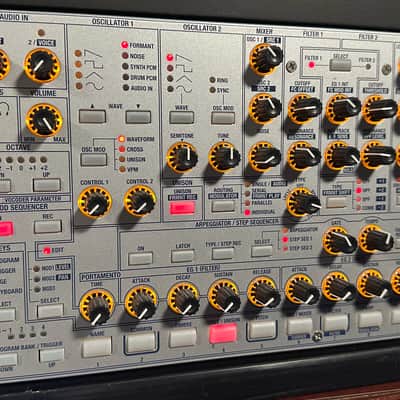Select the UNISON mod LED in Oscillator 1
Screen dimensions: 400x400
pyautogui.click(x=122, y=159)
